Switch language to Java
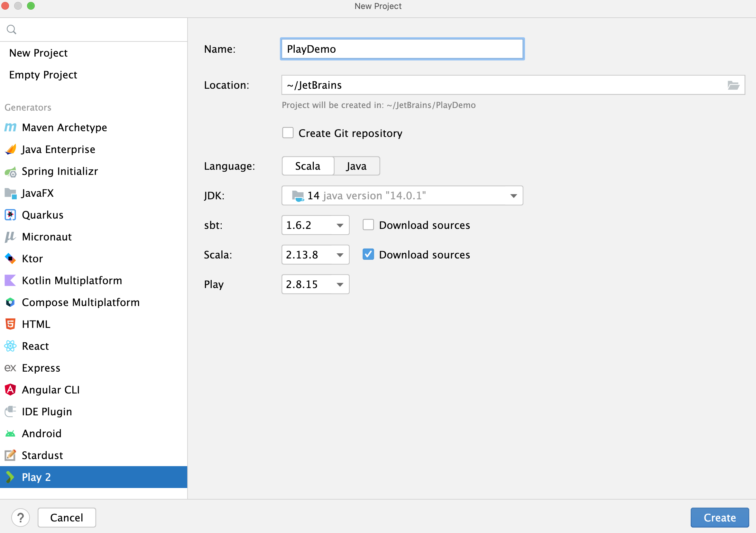The width and height of the screenshot is (756, 533). coord(356,166)
